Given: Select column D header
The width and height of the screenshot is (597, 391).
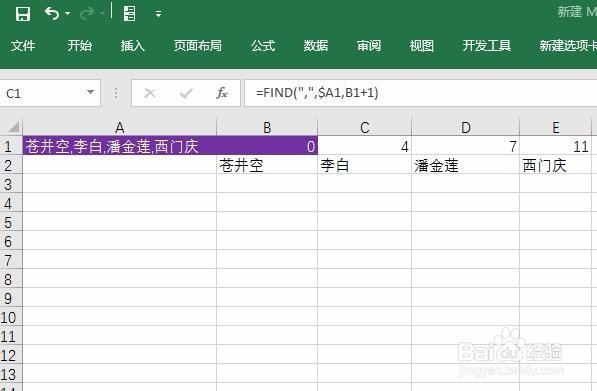Looking at the screenshot, I should [465, 128].
